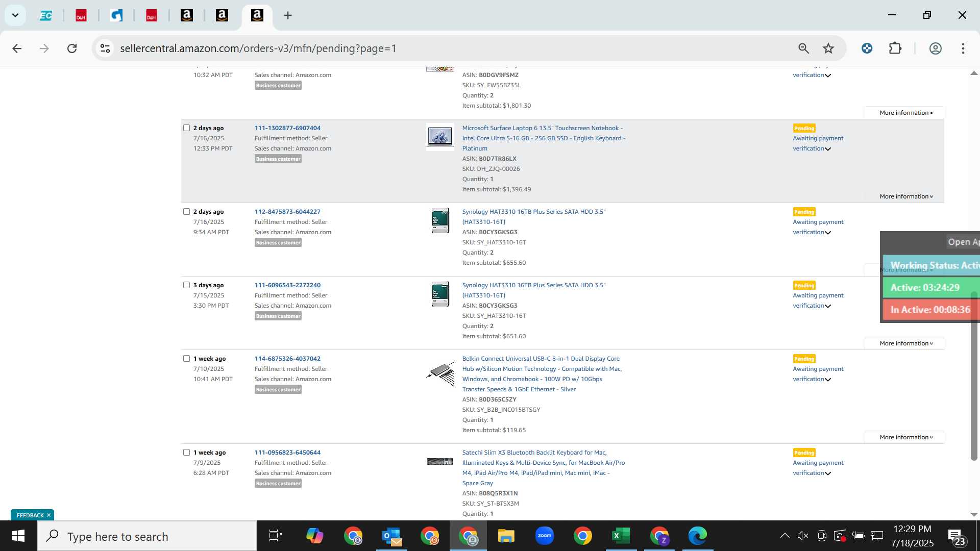
Task: Expand More information above Surface Laptop order
Action: click(904, 113)
